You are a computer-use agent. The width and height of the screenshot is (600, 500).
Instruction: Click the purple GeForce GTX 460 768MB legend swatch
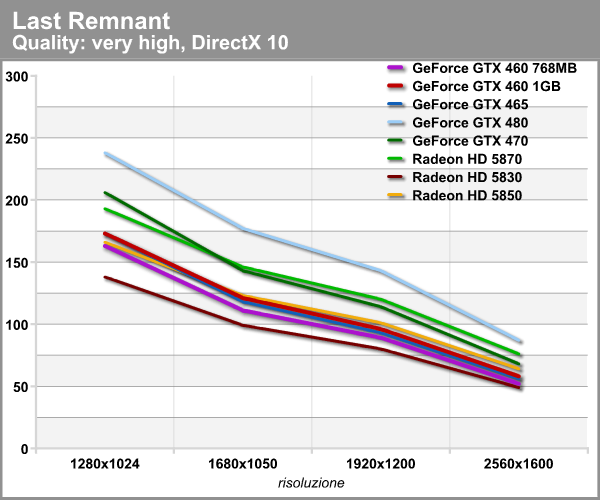(395, 68)
